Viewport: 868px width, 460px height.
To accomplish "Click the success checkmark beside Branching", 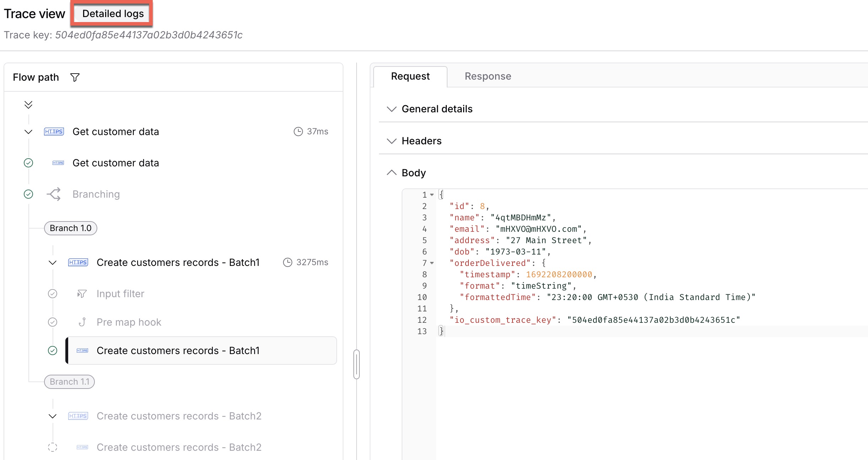I will (x=28, y=194).
